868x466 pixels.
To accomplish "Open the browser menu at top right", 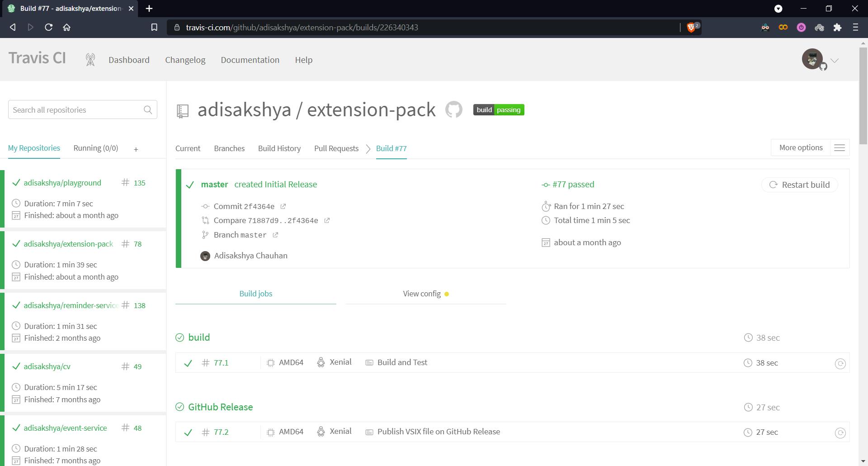I will coord(855,27).
